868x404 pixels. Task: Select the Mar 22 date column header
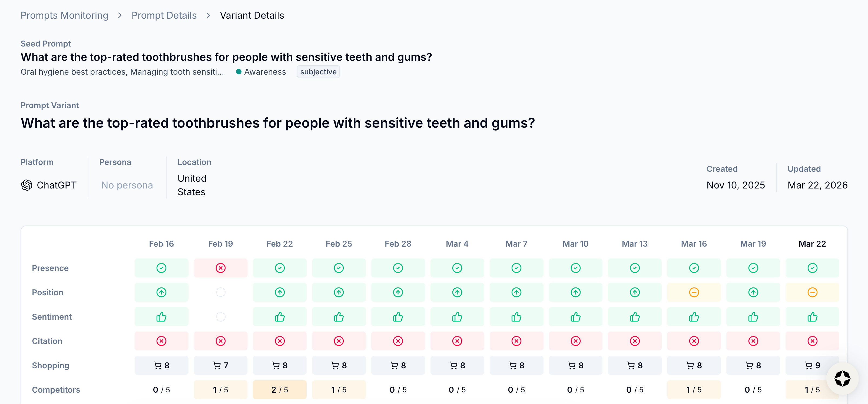click(812, 244)
